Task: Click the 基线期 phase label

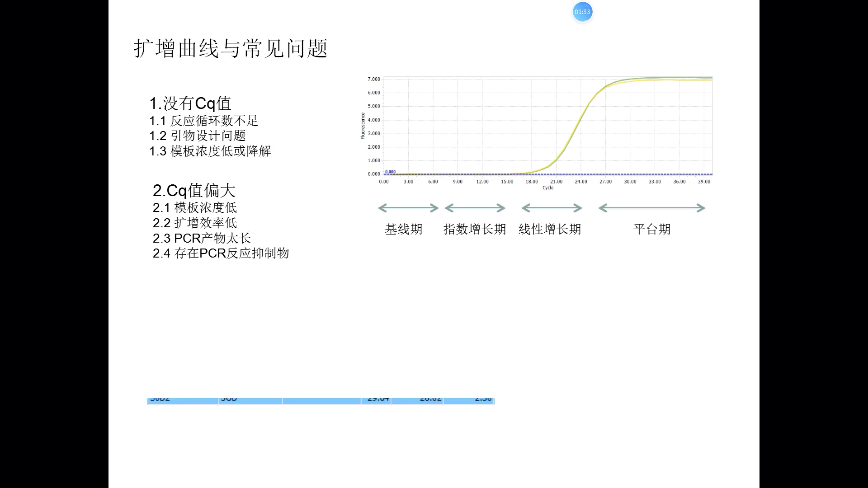Action: coord(404,229)
